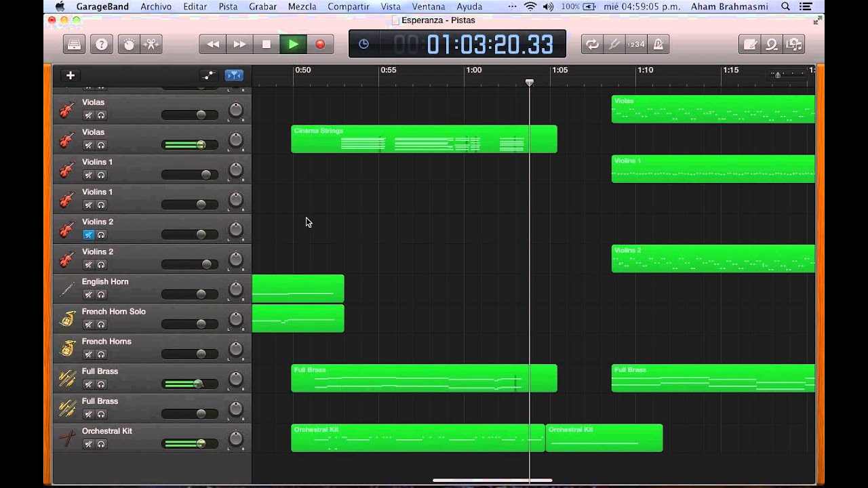Solo the French Horns track
Screen dimensions: 868x488
101,354
